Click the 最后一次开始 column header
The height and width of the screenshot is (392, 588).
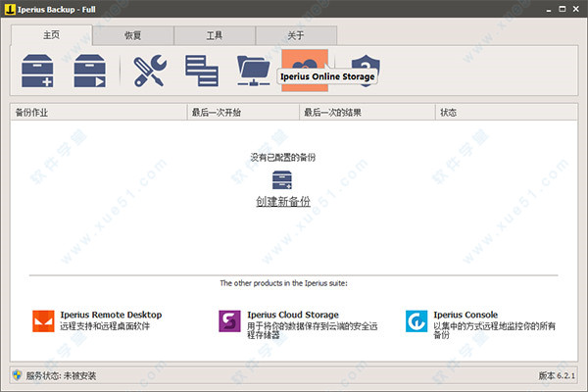pos(243,112)
